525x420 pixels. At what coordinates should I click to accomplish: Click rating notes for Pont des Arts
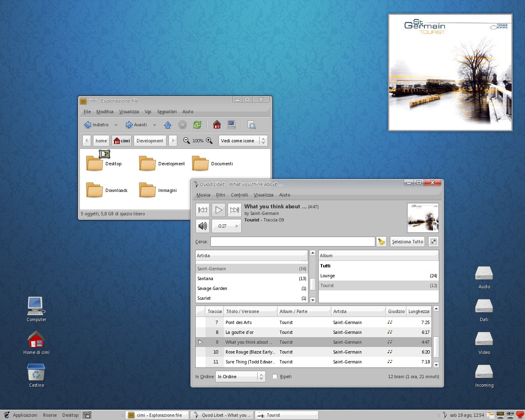click(x=390, y=322)
